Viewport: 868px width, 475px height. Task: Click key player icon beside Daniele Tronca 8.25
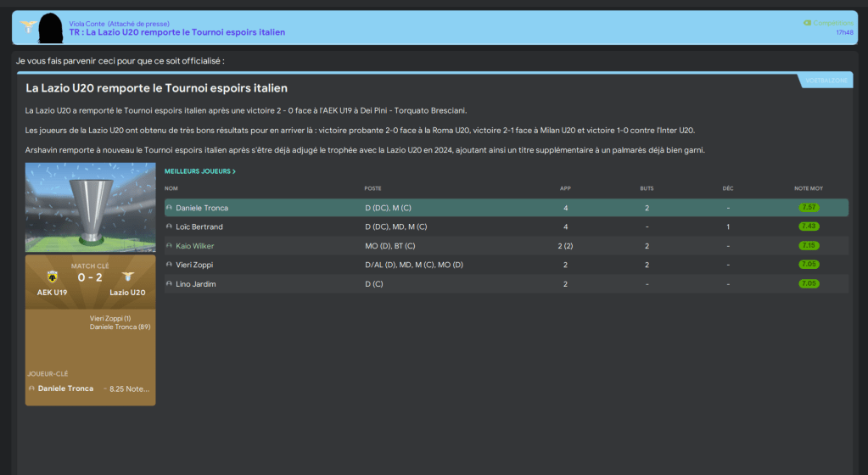tap(31, 388)
